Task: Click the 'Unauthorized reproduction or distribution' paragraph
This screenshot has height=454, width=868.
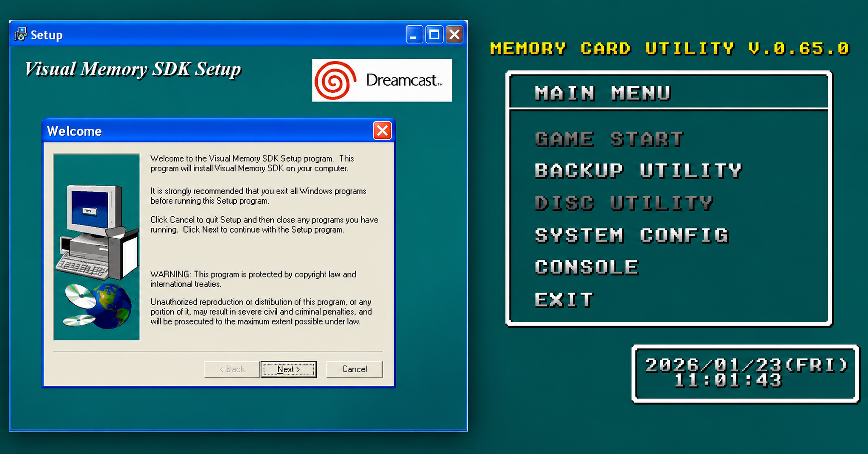Action: 261,312
